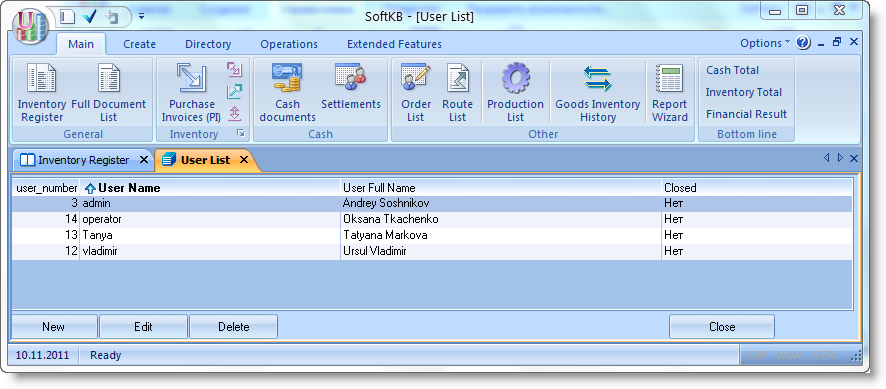This screenshot has width=886, height=389.
Task: Open Full Document List
Action: (x=108, y=92)
